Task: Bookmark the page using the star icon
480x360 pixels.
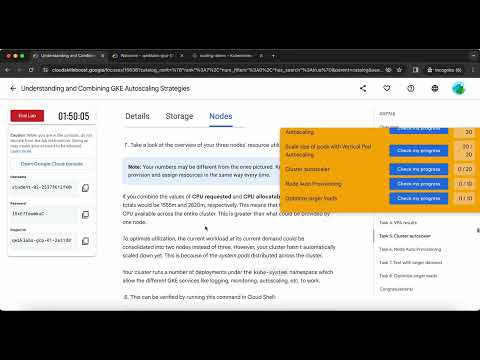Action: pyautogui.click(x=399, y=70)
